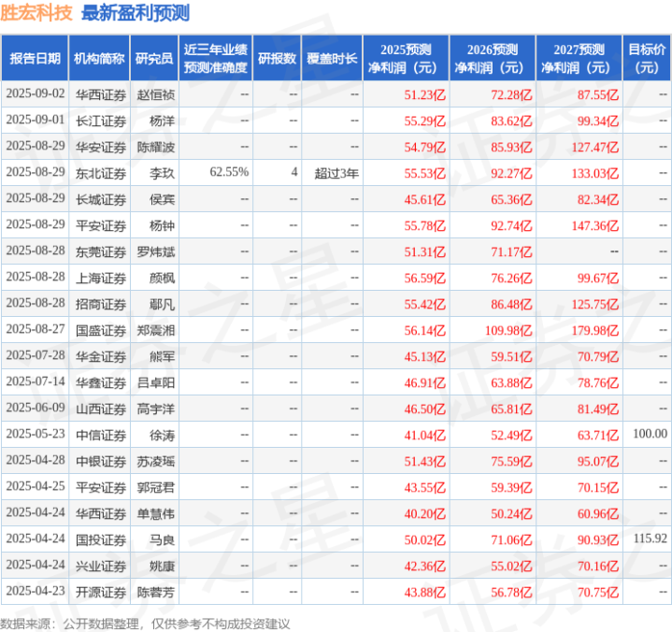Click 山西证券 institution name
The image size is (672, 632).
101,409
